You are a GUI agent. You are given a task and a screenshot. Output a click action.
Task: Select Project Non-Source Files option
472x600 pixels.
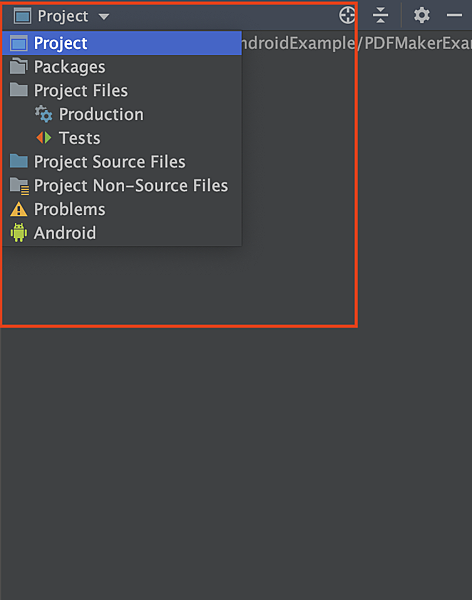pyautogui.click(x=122, y=185)
